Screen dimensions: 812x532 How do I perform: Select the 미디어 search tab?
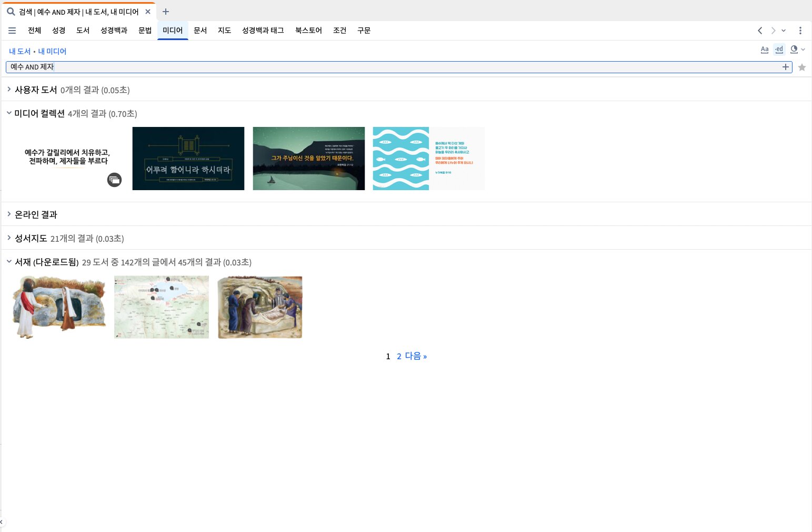tap(173, 31)
